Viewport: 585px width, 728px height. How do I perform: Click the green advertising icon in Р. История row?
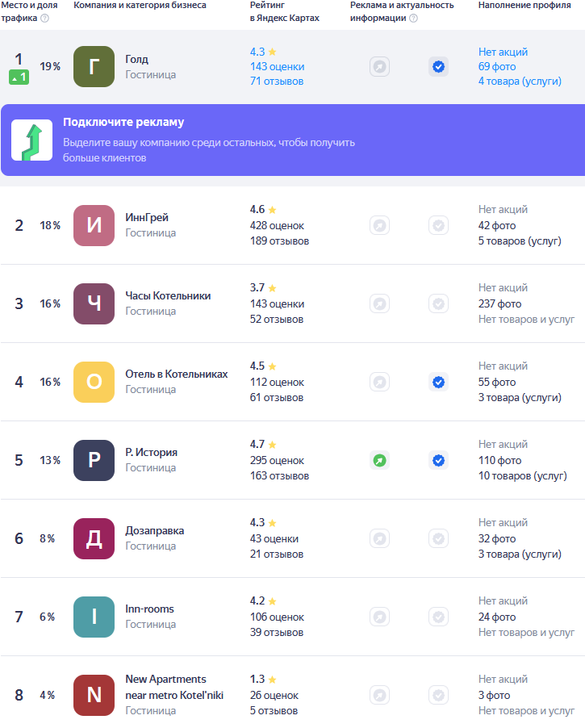point(379,461)
